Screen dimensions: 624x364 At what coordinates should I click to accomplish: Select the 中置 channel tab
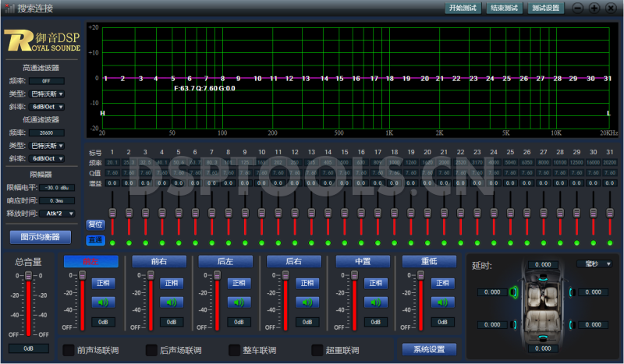click(363, 261)
